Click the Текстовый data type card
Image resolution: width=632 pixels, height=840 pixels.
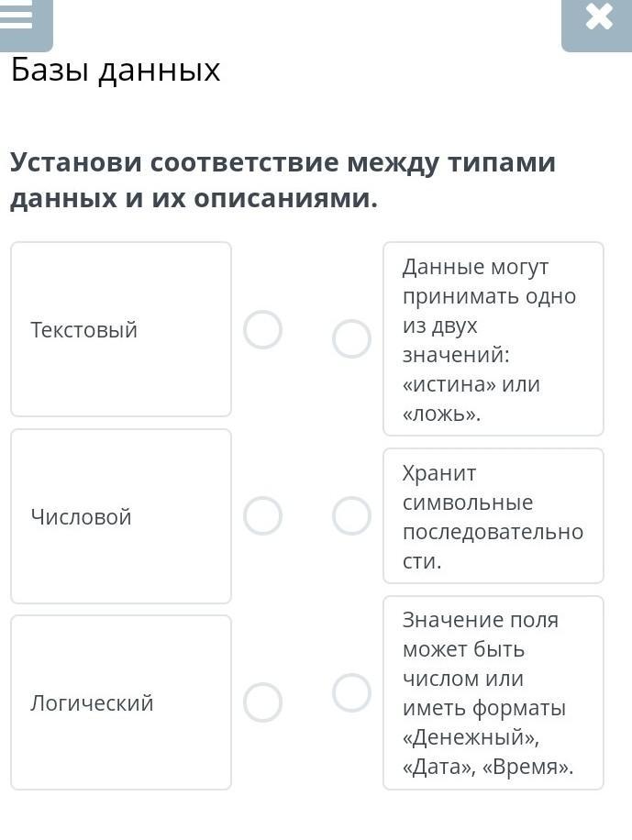120,329
